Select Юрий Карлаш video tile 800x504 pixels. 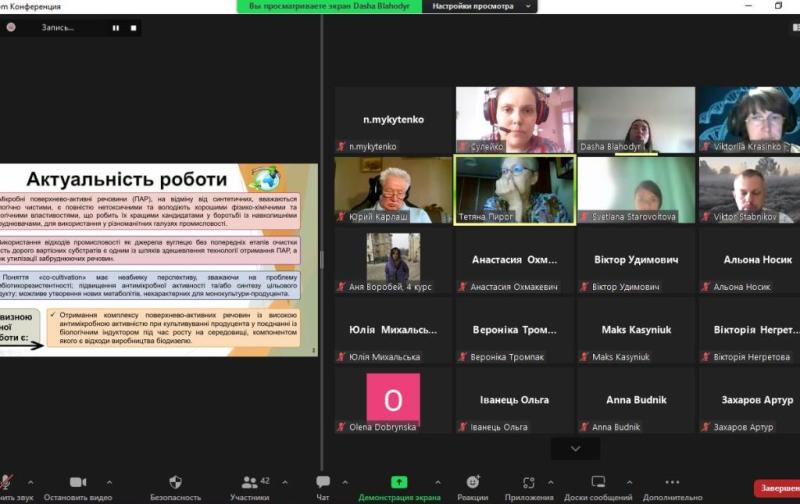click(x=393, y=190)
